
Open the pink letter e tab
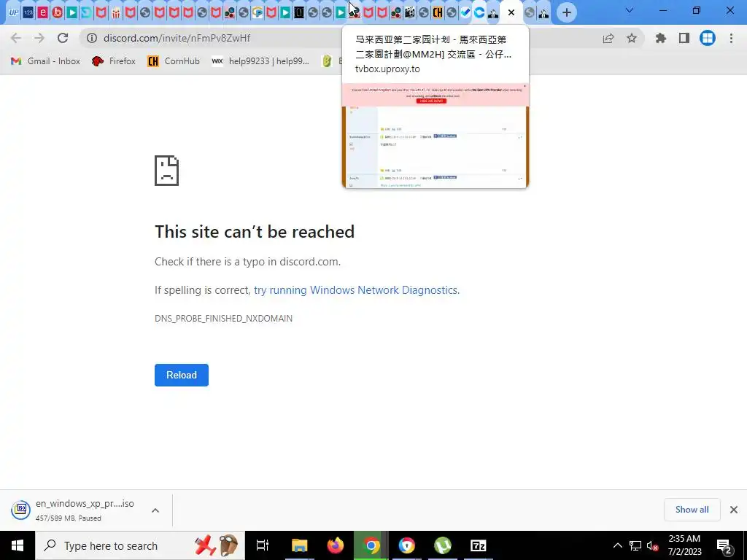click(42, 12)
